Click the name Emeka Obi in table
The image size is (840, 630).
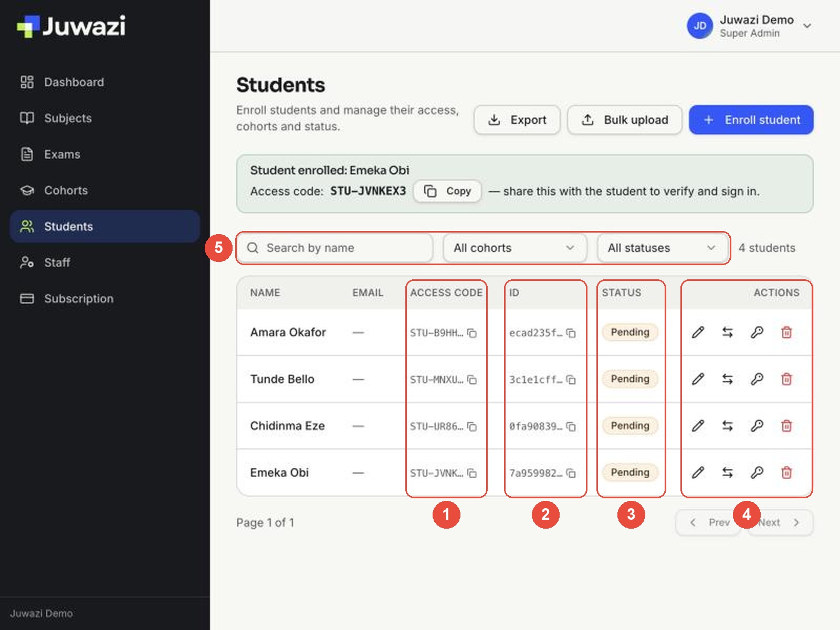click(x=279, y=472)
